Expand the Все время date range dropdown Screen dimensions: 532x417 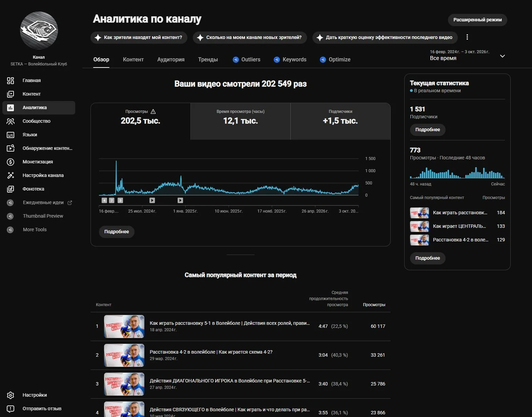503,56
